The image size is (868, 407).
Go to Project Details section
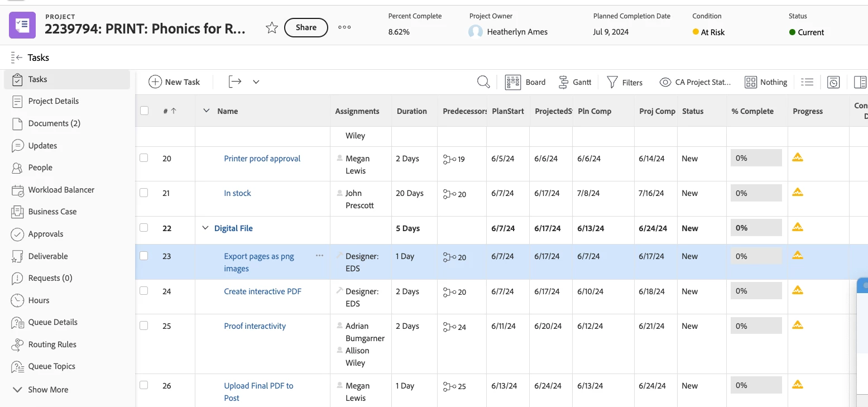click(x=53, y=101)
